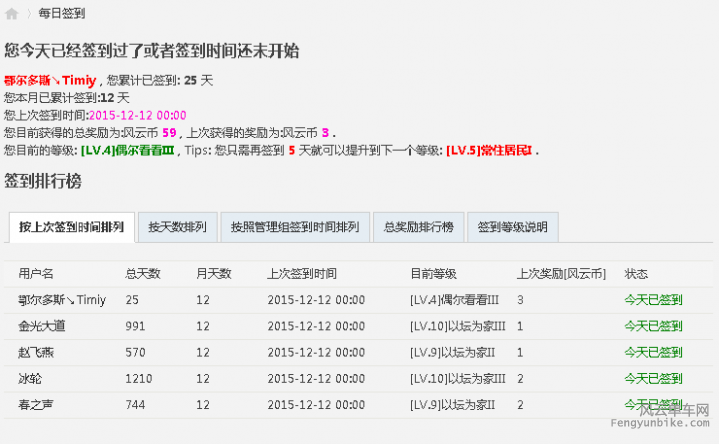Image resolution: width=719 pixels, height=444 pixels.
Task: Select the 按天数排列 tab
Action: (177, 227)
